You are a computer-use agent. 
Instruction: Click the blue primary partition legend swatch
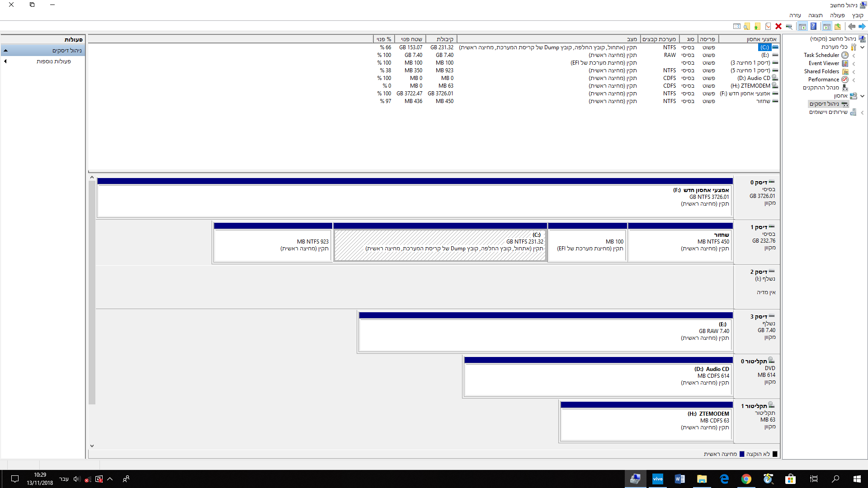(742, 454)
